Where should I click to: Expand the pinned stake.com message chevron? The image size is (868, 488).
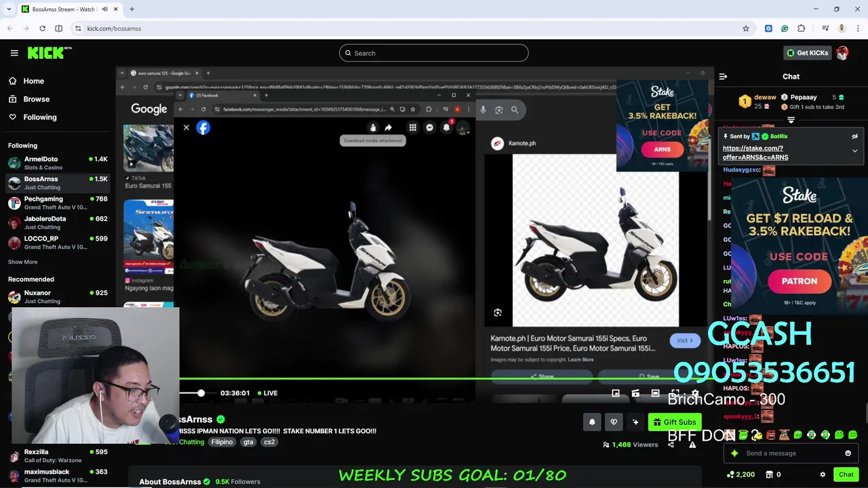(x=854, y=151)
